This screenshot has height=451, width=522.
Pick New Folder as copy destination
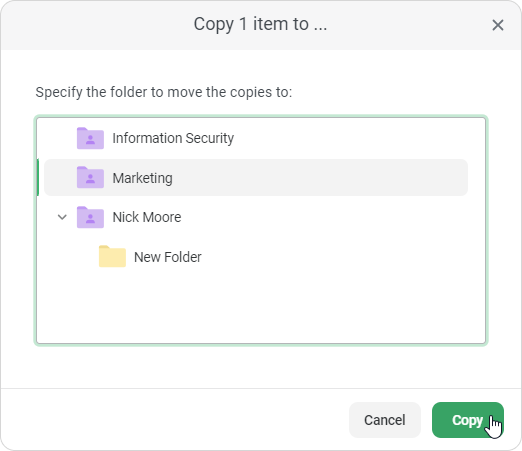coord(168,257)
